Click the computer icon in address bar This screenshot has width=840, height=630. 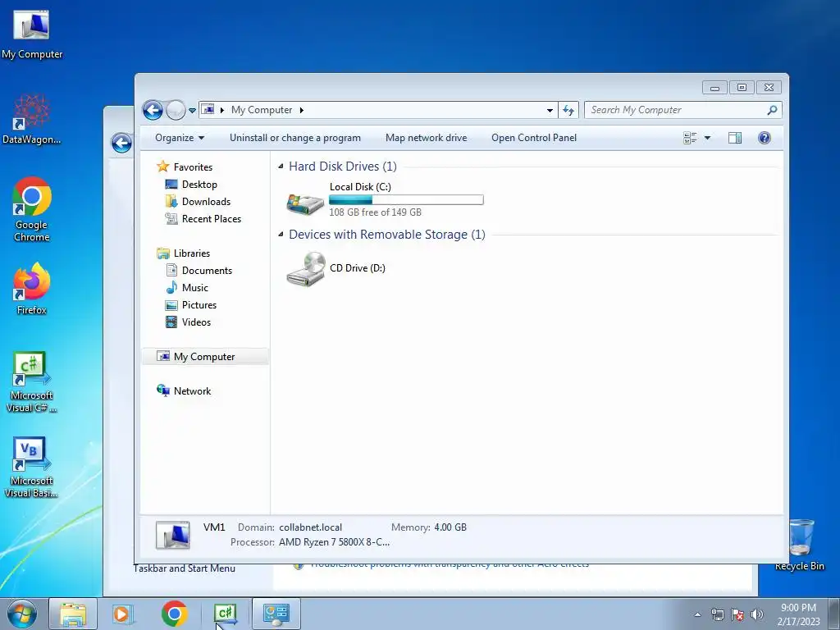(x=208, y=110)
